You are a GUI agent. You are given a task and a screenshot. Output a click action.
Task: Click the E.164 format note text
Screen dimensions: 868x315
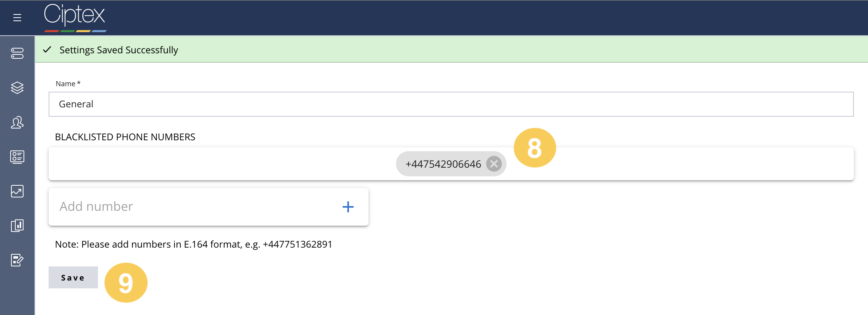(x=194, y=244)
